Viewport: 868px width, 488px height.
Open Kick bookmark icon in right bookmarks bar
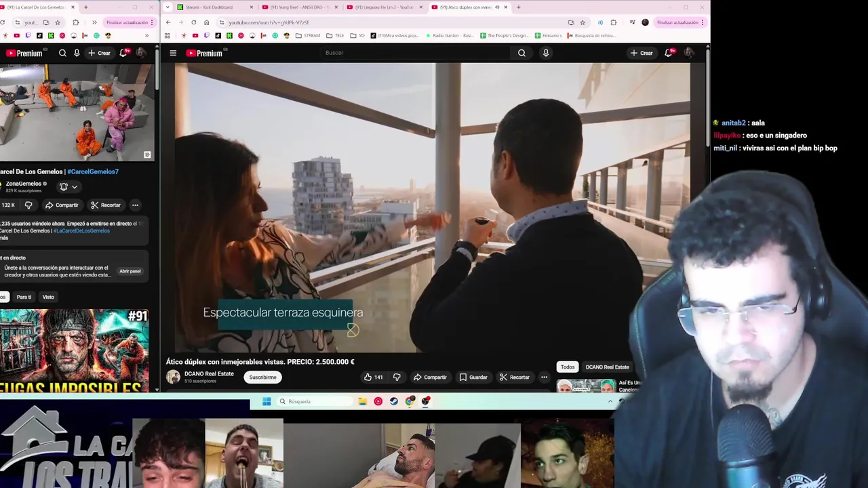[230, 35]
